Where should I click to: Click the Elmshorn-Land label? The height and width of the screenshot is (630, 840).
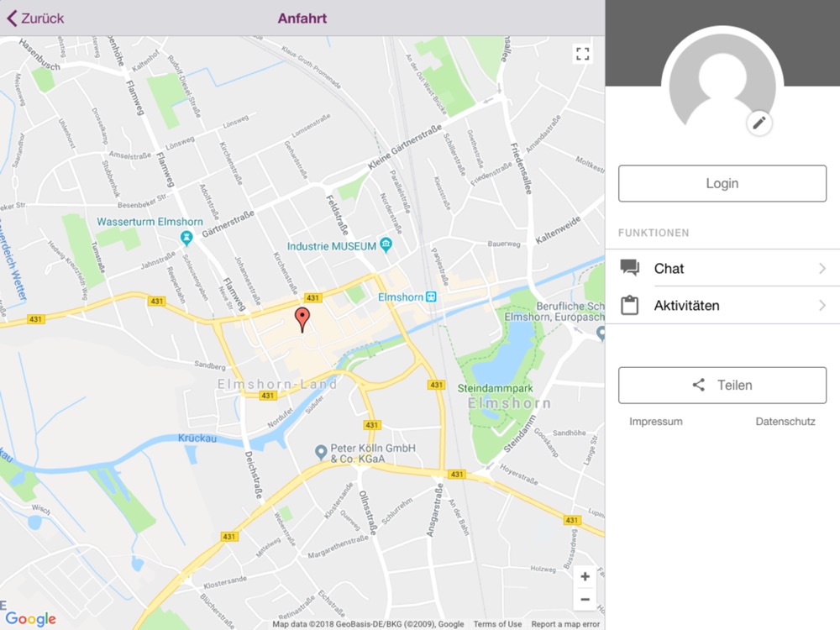[277, 384]
